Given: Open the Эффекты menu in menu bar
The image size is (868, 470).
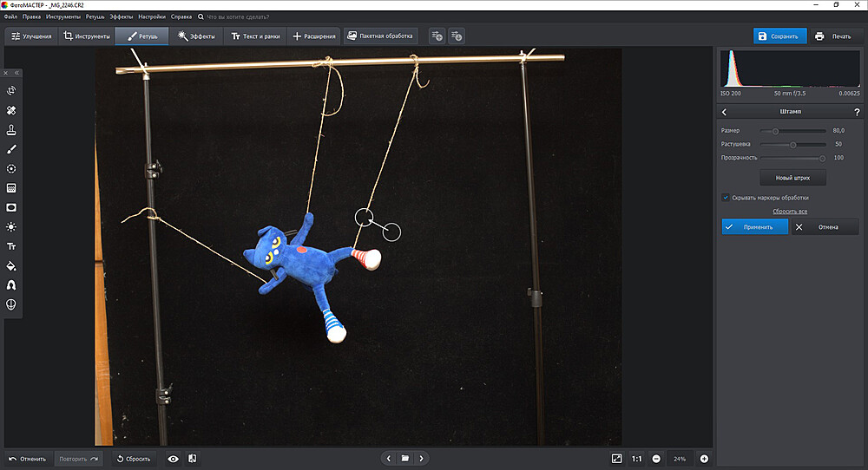Looking at the screenshot, I should tap(121, 16).
